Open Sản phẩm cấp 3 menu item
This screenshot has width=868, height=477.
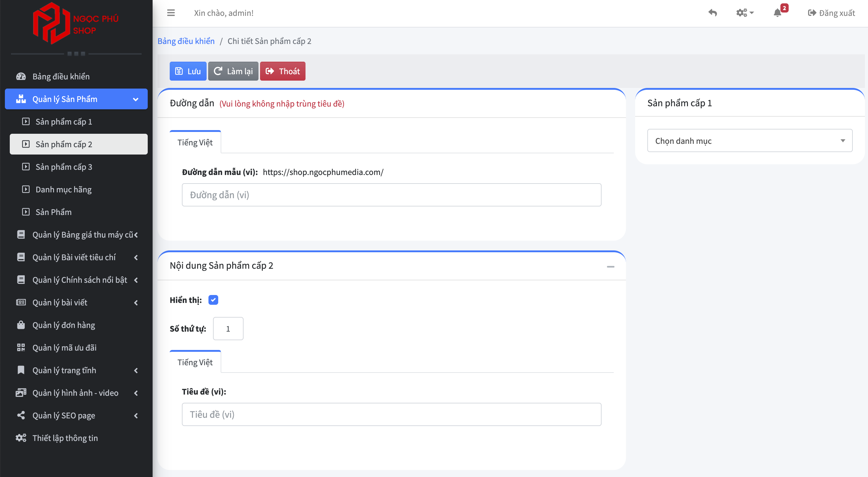[x=64, y=167]
